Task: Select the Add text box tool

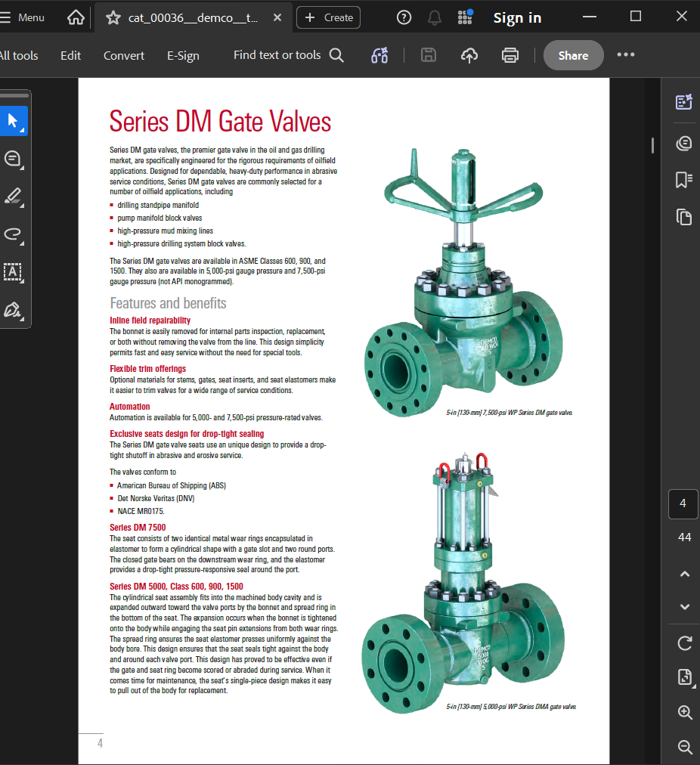Action: pos(13,271)
